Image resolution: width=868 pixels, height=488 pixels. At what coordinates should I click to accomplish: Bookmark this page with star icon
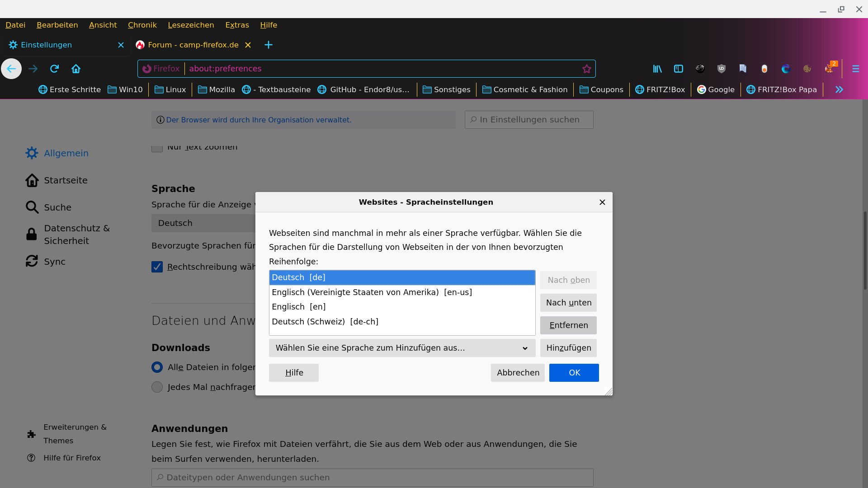[x=587, y=69]
